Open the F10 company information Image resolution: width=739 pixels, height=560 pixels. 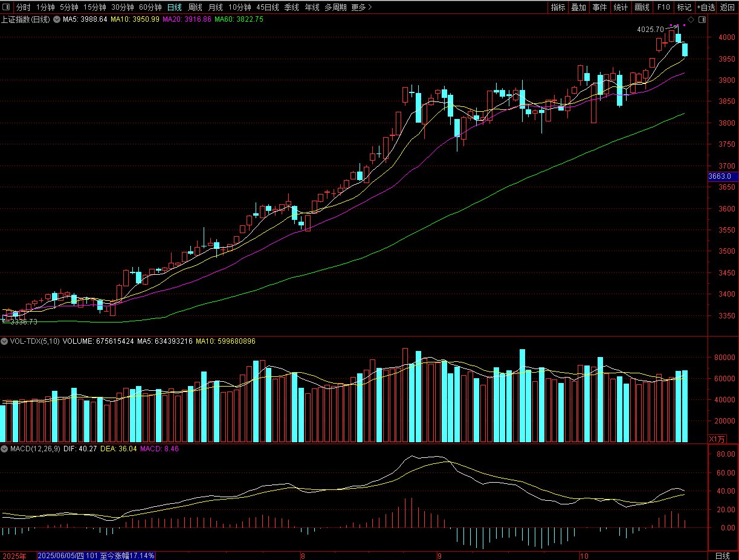[663, 7]
